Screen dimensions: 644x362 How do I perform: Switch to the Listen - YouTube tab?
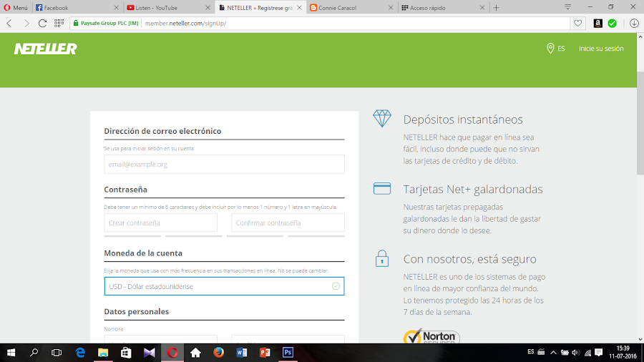[x=168, y=7]
